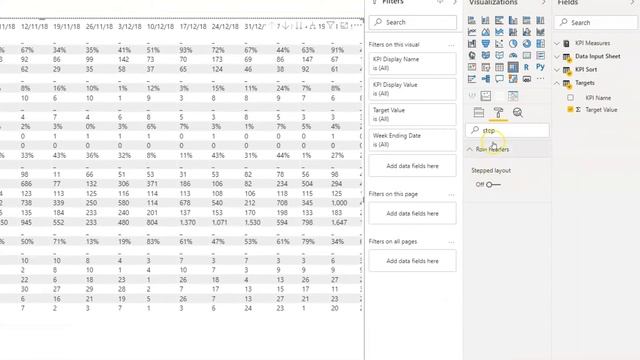Select the Multi-row card visual
640x360 pixels.
coord(540,55)
